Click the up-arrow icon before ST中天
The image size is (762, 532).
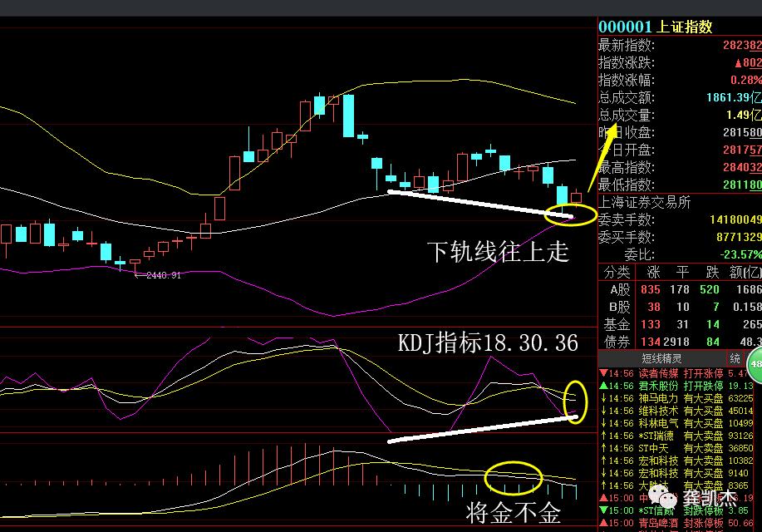pos(602,447)
